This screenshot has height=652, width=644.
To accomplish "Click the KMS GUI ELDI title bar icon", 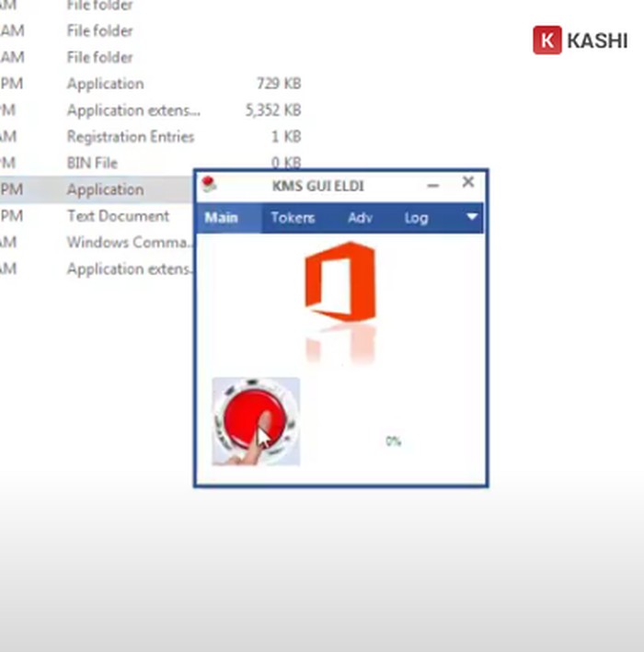I will (209, 184).
